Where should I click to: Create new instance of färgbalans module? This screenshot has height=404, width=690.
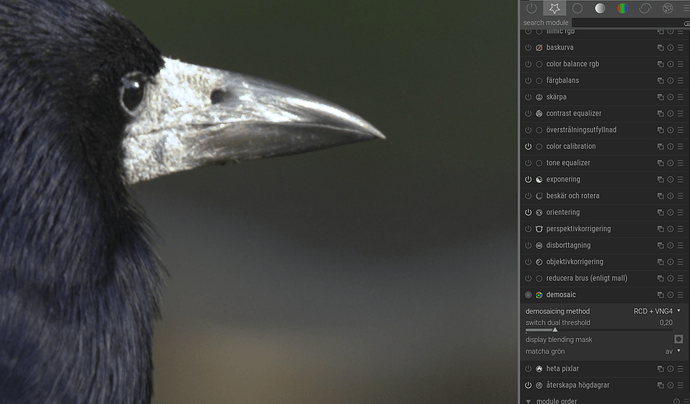tap(660, 80)
